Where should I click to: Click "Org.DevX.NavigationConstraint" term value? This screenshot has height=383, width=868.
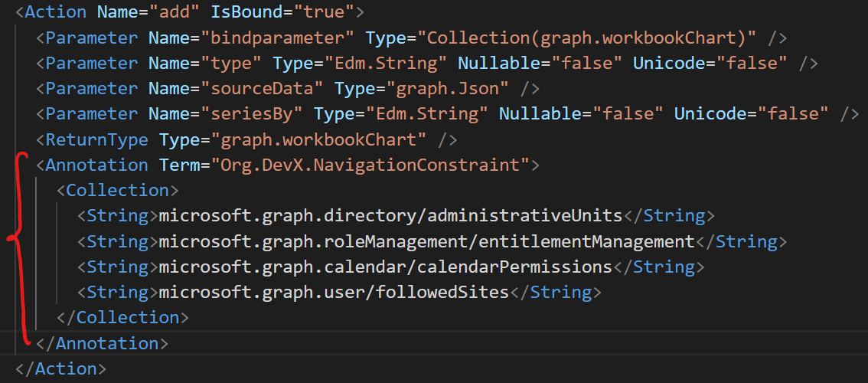point(370,165)
